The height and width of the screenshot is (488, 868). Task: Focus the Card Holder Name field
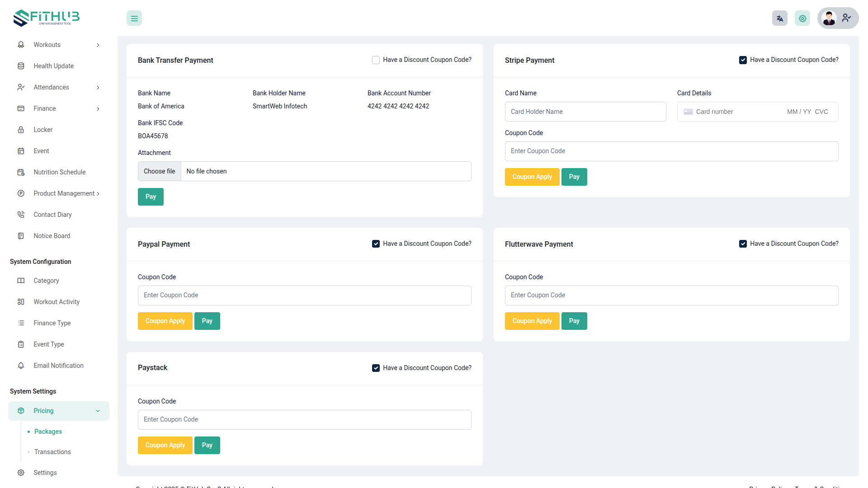pyautogui.click(x=585, y=112)
